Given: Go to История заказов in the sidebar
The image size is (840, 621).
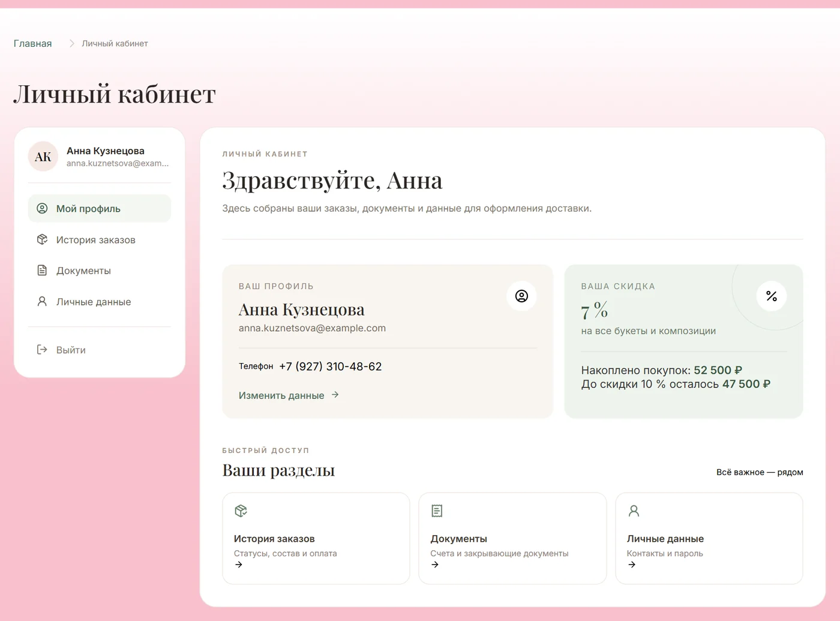Looking at the screenshot, I should (x=100, y=239).
